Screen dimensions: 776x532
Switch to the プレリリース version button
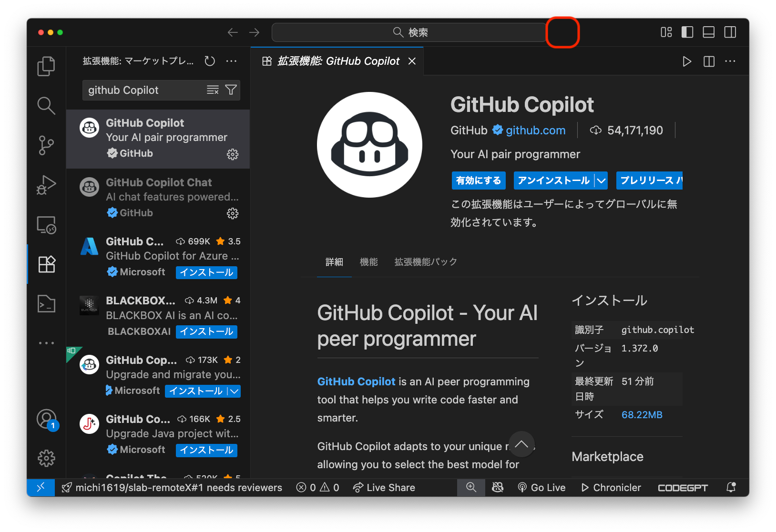pos(649,181)
